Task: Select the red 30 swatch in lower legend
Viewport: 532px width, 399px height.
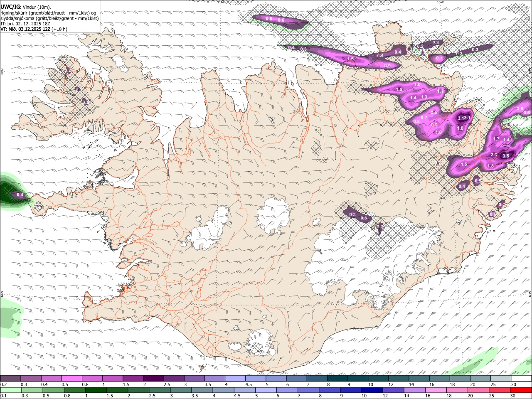Action: 521,390
